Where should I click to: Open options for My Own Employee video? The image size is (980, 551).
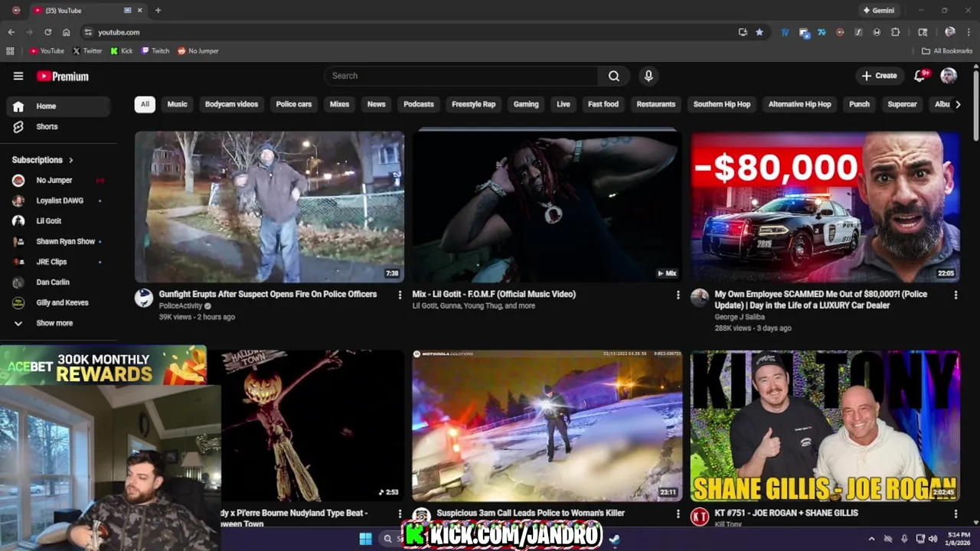(955, 295)
